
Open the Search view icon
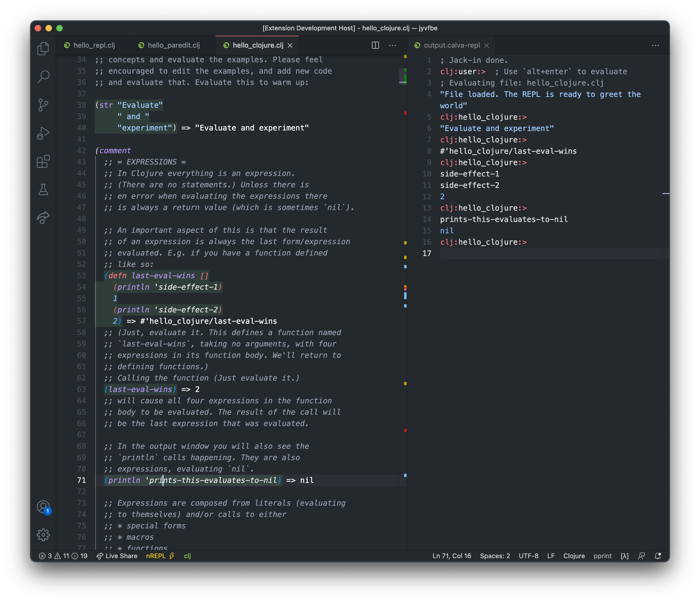click(x=43, y=77)
